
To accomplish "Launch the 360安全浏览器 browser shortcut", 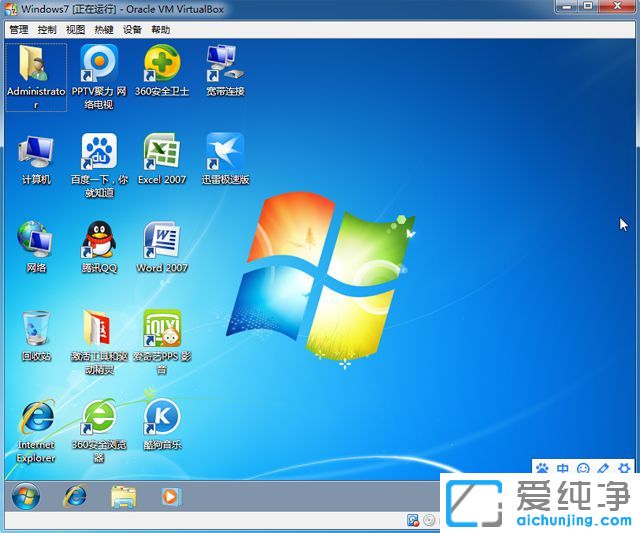I will [x=99, y=431].
